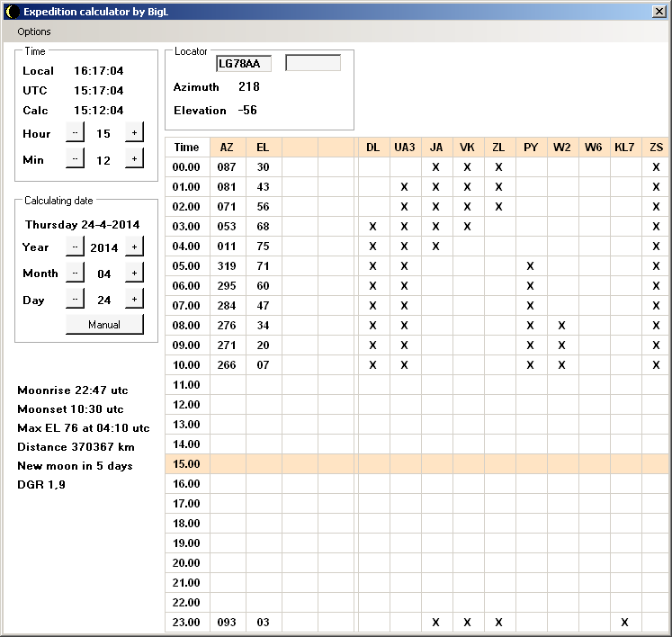Decrease the Day with minus button
The height and width of the screenshot is (637, 672).
(x=75, y=299)
